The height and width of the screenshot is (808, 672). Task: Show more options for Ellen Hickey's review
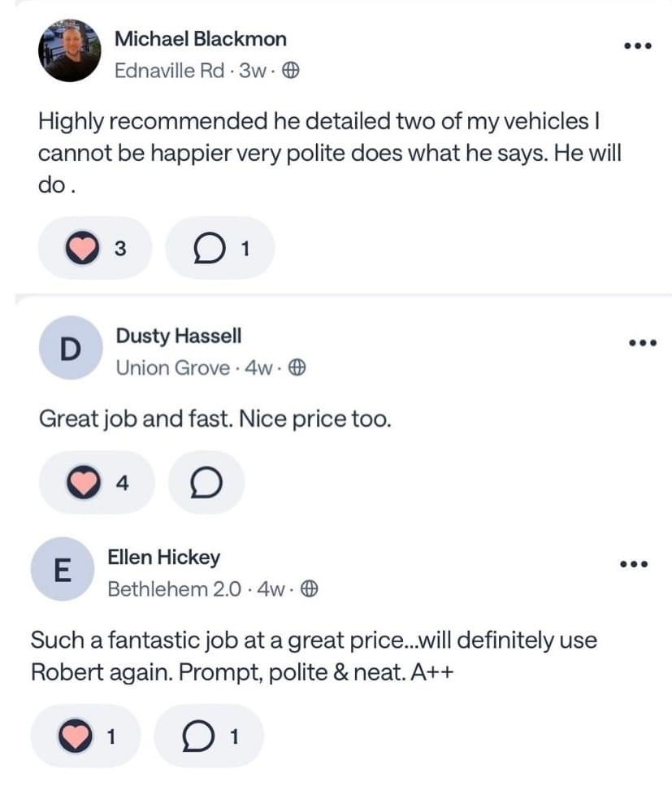tap(634, 564)
